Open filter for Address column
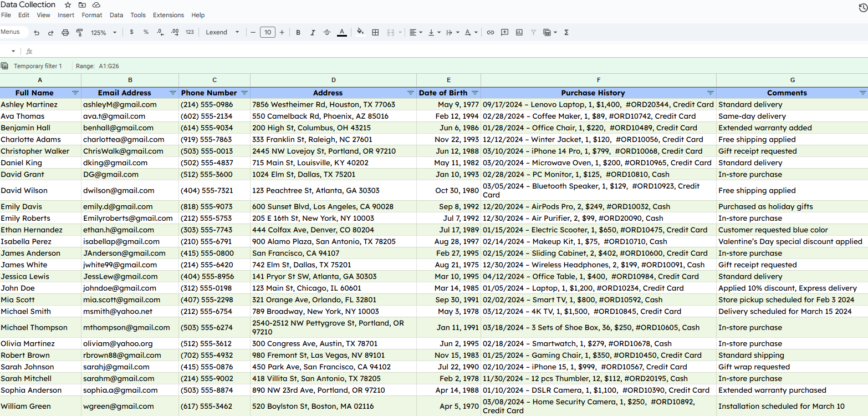This screenshot has width=868, height=416. [x=411, y=93]
